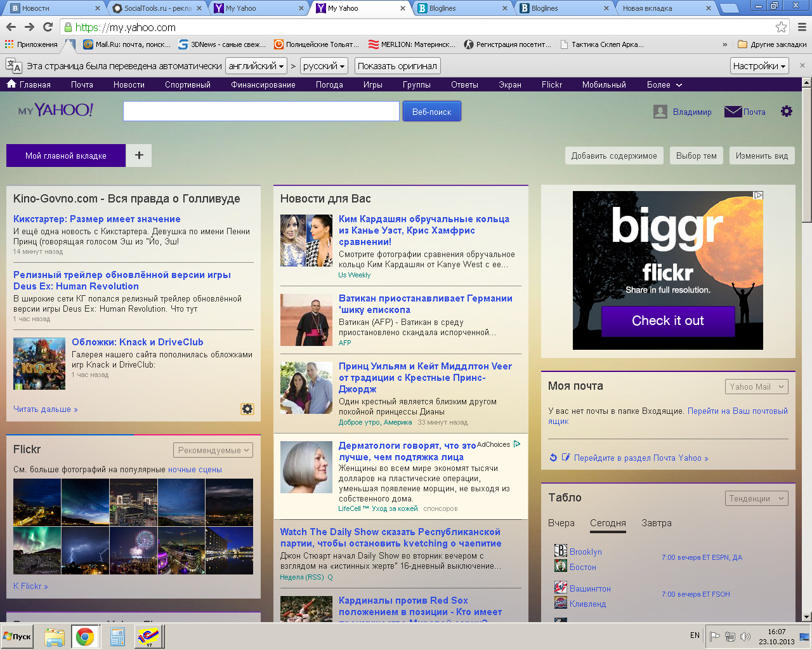Click the EN language indicator in tray

[695, 635]
